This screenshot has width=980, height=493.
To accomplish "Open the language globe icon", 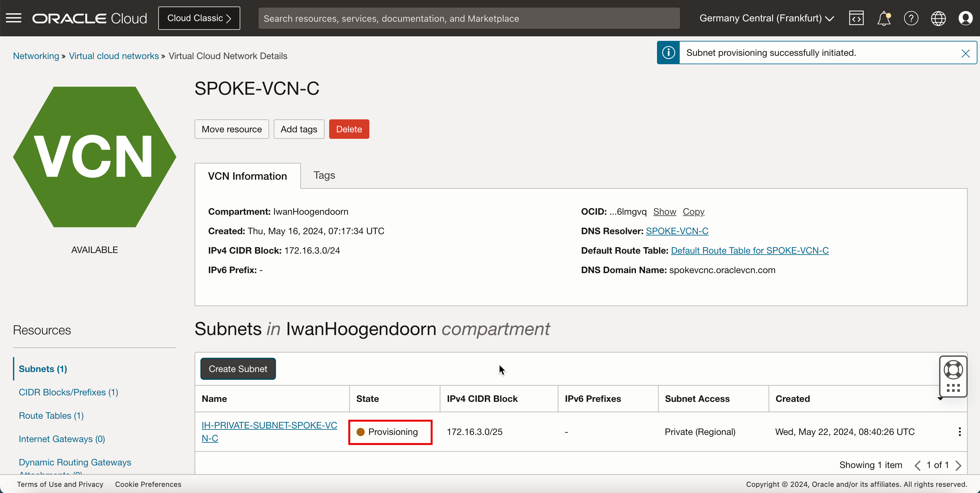I will coord(938,18).
